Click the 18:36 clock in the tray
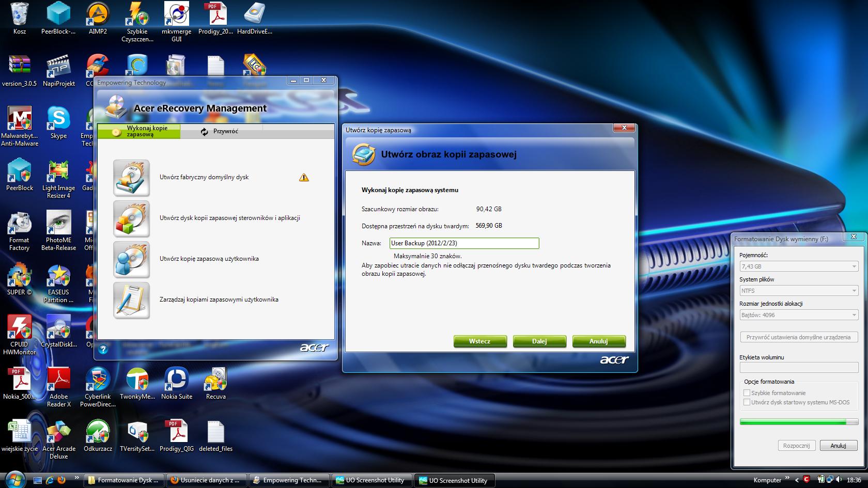Image resolution: width=868 pixels, height=488 pixels. pyautogui.click(x=855, y=480)
